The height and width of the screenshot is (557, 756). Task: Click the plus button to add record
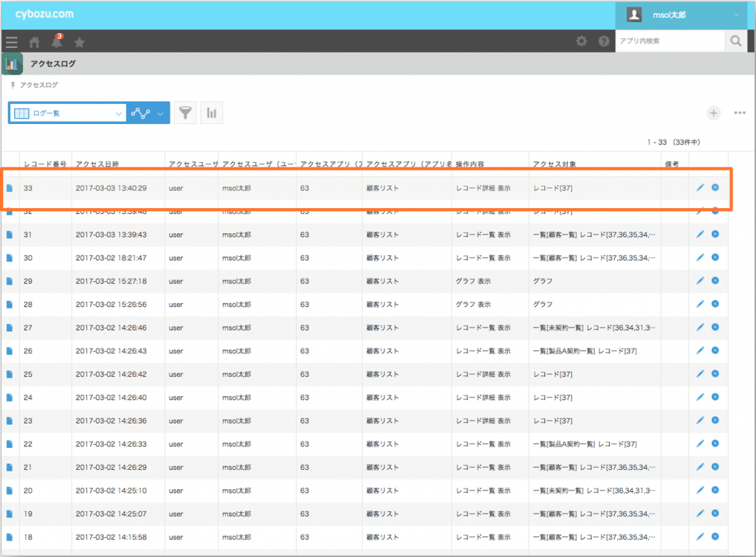[x=714, y=113]
